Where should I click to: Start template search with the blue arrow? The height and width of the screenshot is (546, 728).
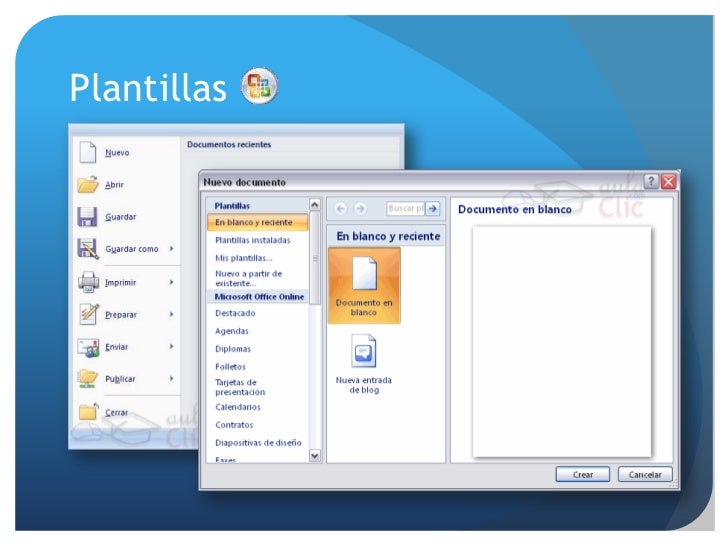click(x=433, y=208)
